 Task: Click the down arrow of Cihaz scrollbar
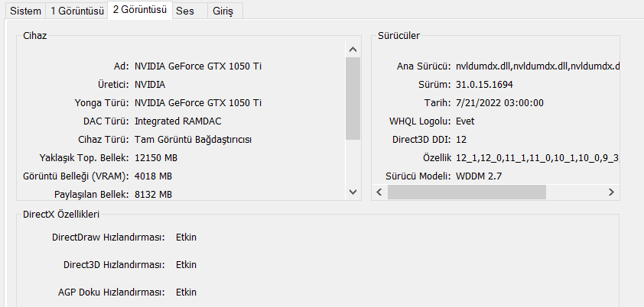click(353, 192)
